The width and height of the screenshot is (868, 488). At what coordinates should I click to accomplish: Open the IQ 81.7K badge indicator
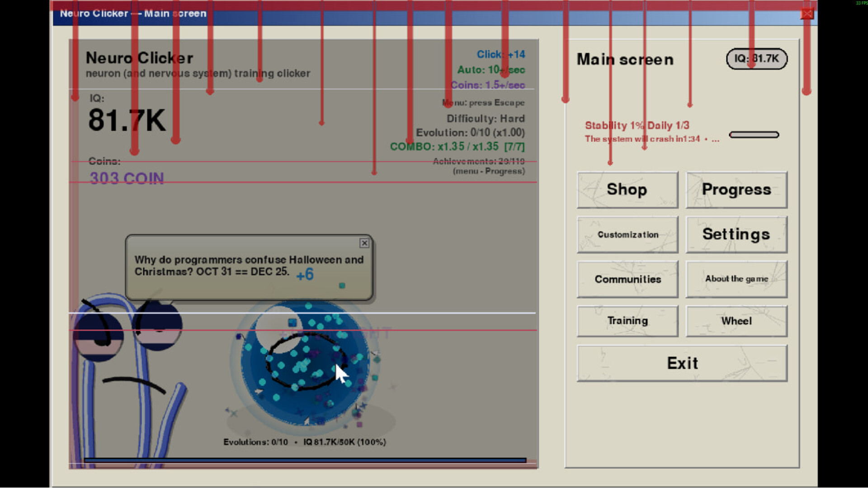coord(757,59)
